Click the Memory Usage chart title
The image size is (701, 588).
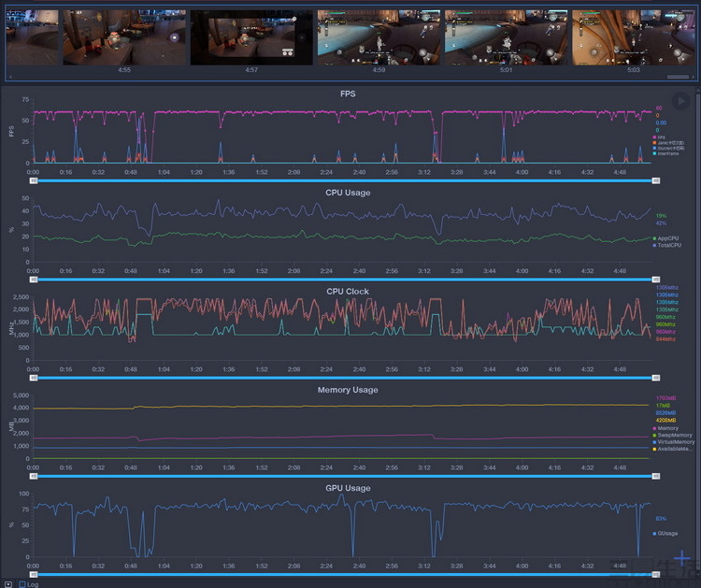pyautogui.click(x=348, y=390)
